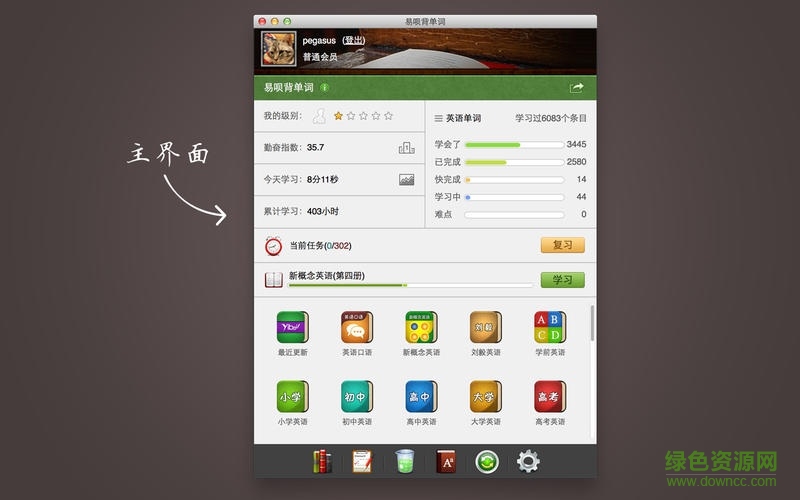Open the red dictionary book icon
The width and height of the screenshot is (800, 500).
(445, 461)
